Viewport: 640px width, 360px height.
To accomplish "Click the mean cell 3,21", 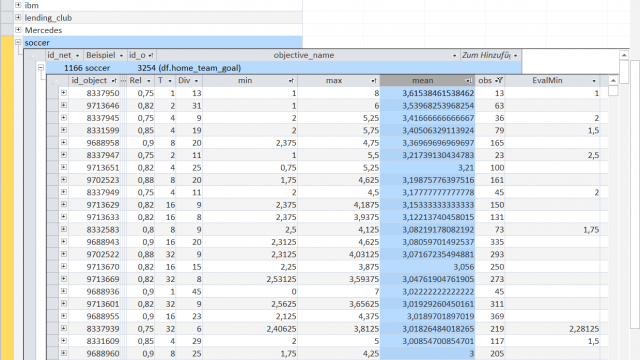I will click(427, 167).
